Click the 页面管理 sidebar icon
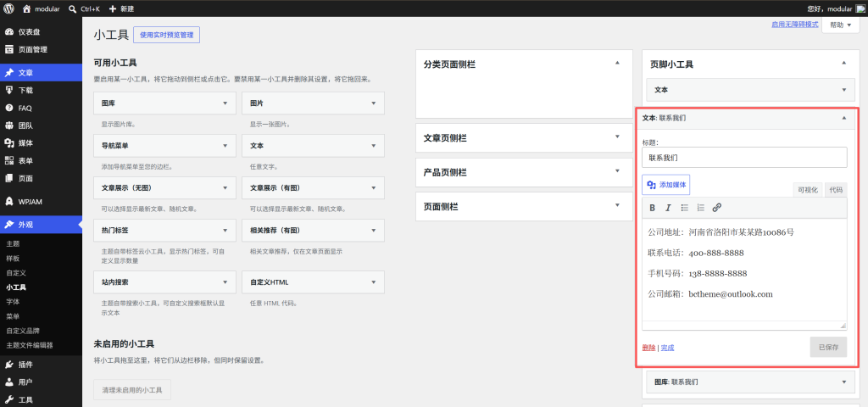 9,49
